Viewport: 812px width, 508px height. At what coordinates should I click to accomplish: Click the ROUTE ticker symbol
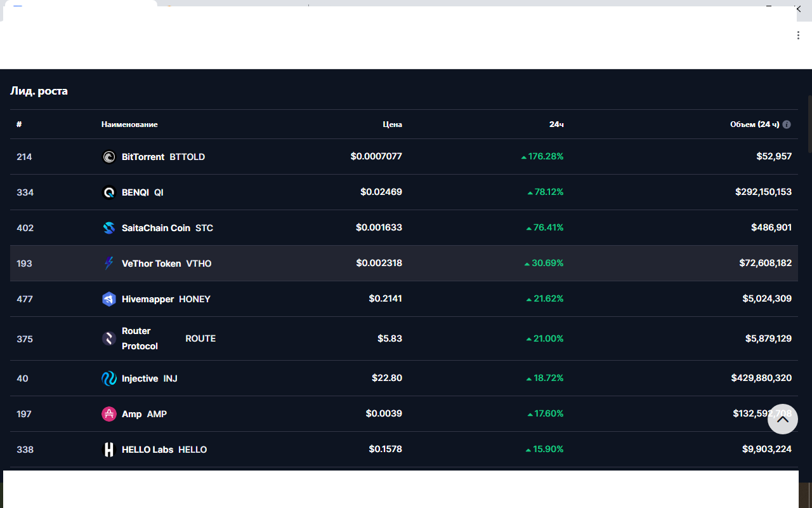[x=200, y=338]
